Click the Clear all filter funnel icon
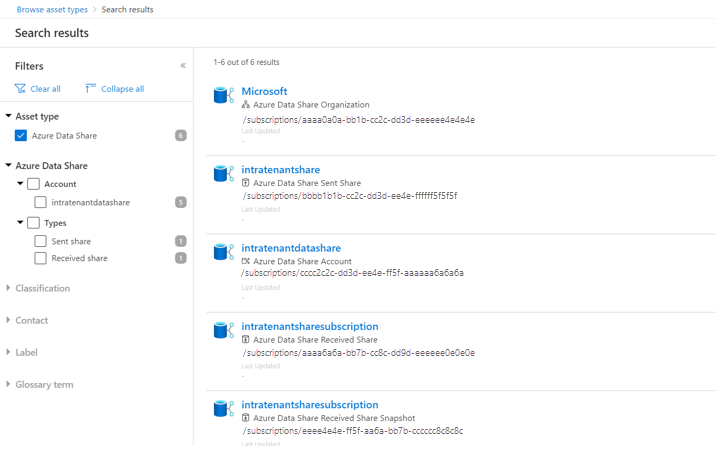 pos(20,89)
